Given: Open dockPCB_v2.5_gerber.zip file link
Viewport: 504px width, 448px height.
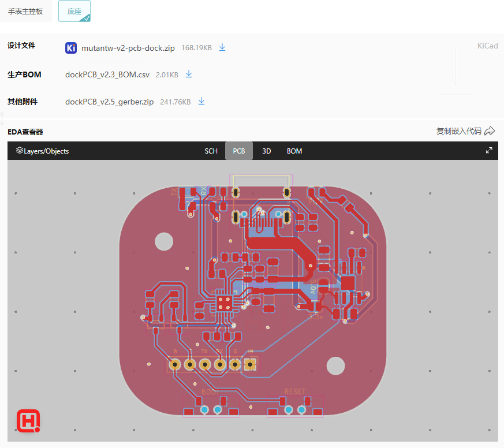Looking at the screenshot, I should click(x=109, y=102).
